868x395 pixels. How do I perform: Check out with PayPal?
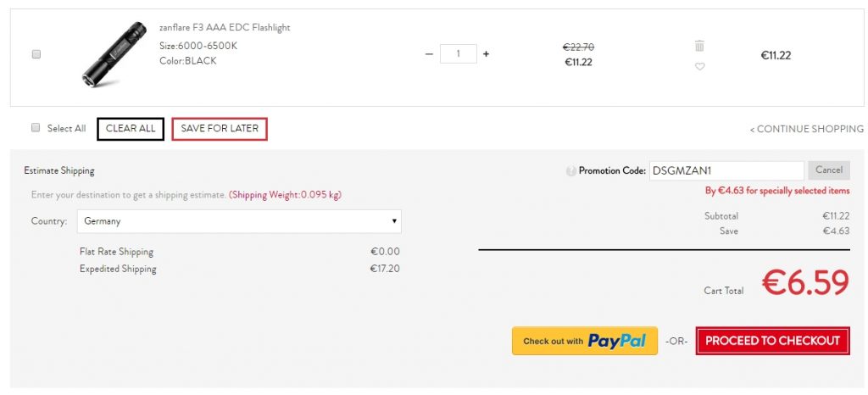point(584,341)
